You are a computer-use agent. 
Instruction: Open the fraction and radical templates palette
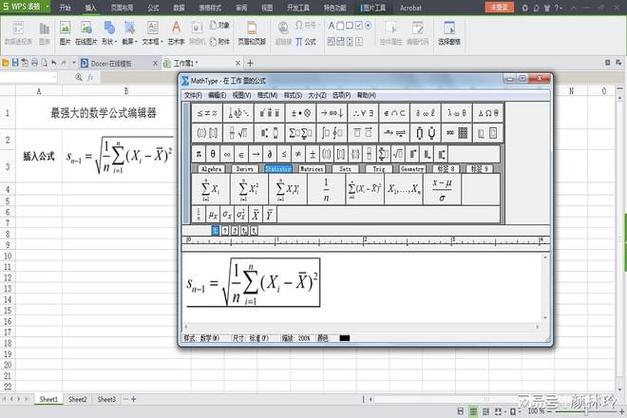coord(238,133)
